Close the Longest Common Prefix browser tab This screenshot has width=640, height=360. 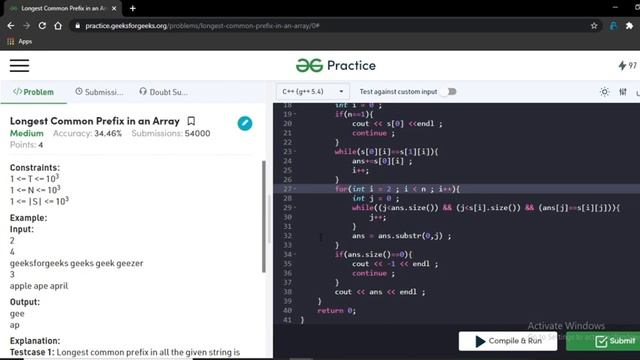point(114,8)
